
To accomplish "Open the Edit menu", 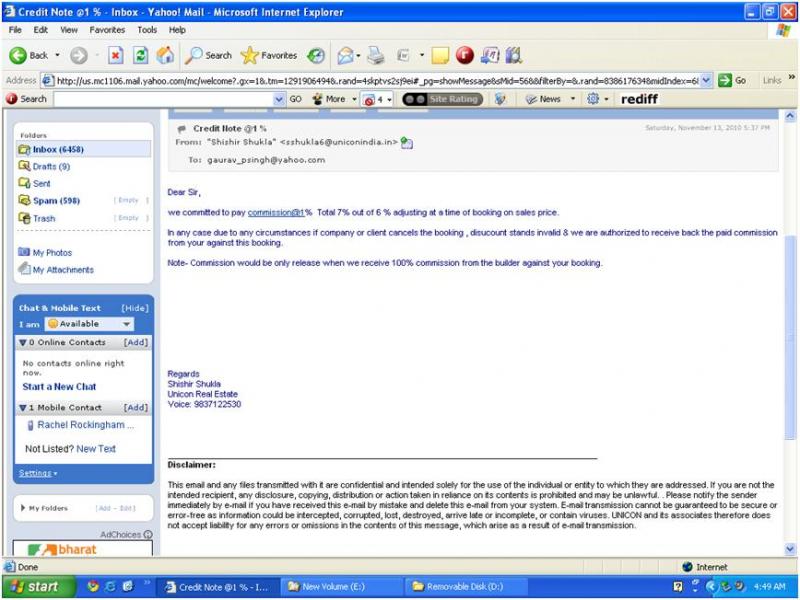I will 41,30.
